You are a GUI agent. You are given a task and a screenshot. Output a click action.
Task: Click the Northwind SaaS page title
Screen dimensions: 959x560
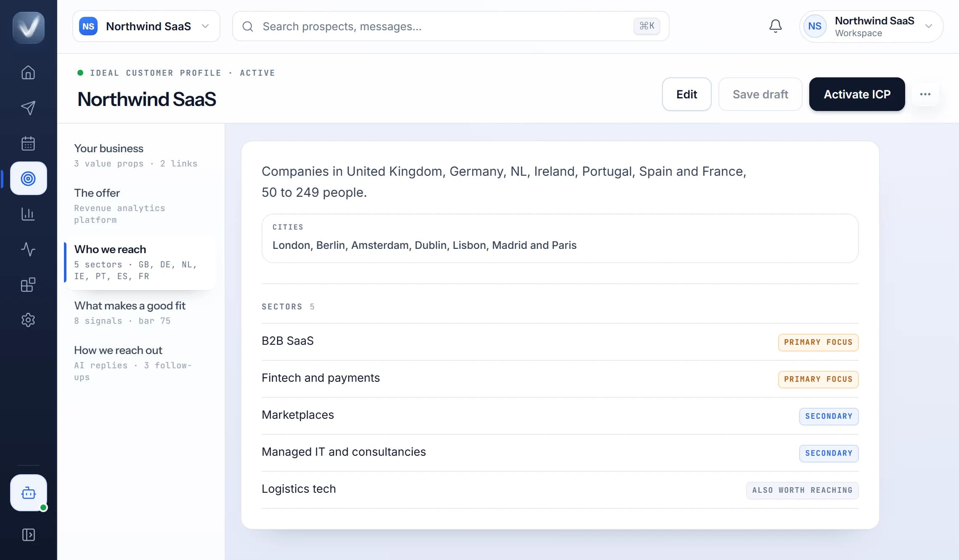147,99
